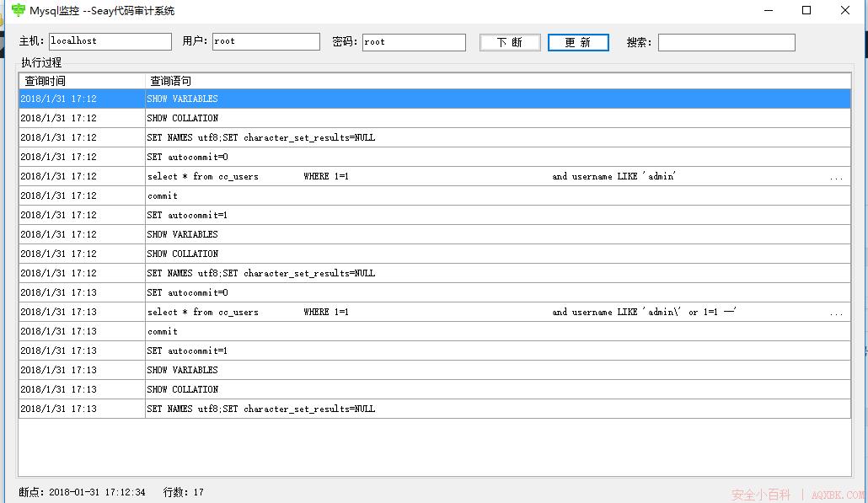The image size is (868, 503).
Task: Close the Mysql监控 window
Action: [x=844, y=10]
